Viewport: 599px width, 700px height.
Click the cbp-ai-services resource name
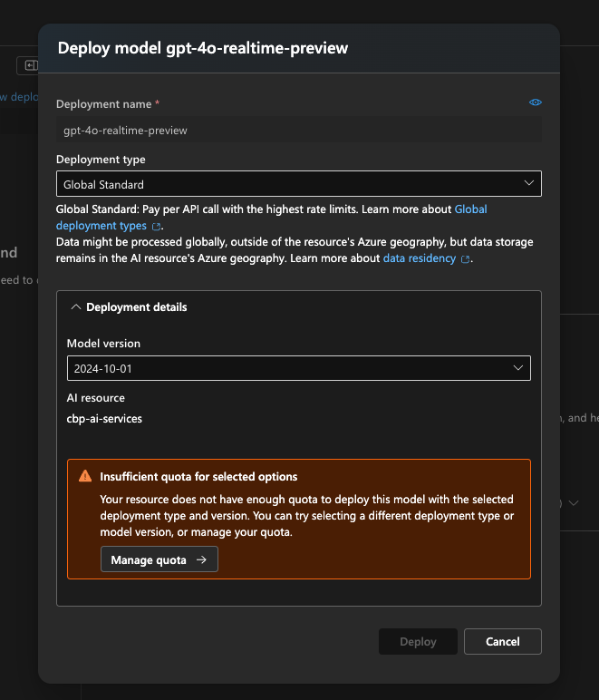pos(104,419)
